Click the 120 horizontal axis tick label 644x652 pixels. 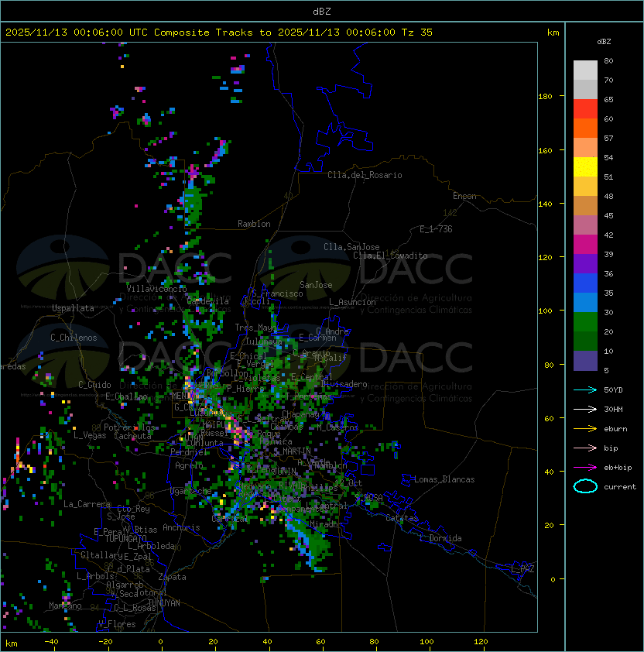click(x=481, y=642)
